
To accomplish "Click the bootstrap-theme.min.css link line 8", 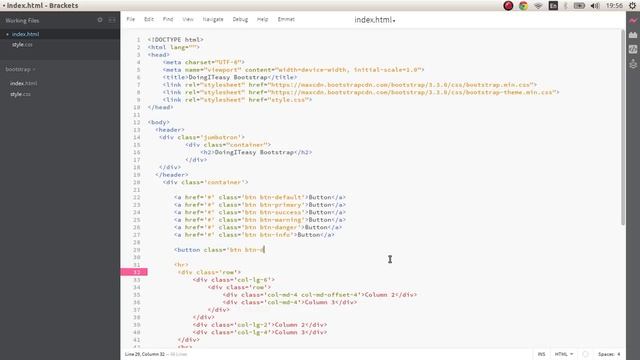I will 361,92.
